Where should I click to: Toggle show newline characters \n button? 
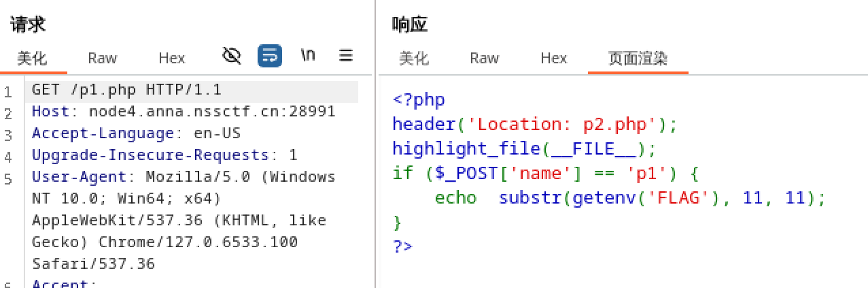pos(308,55)
